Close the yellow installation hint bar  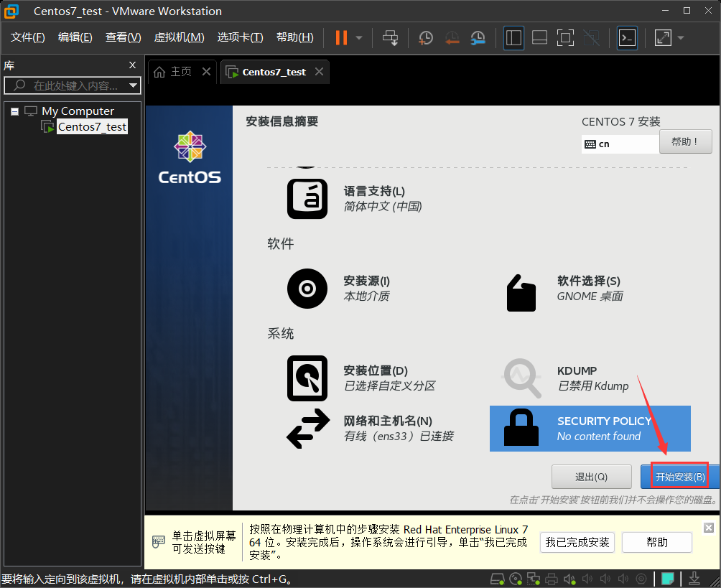tap(709, 528)
